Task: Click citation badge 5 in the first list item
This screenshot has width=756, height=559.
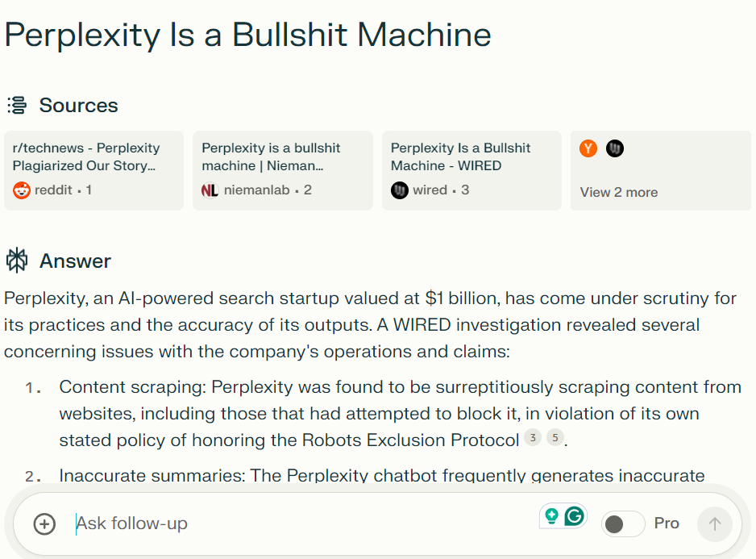Action: click(555, 437)
